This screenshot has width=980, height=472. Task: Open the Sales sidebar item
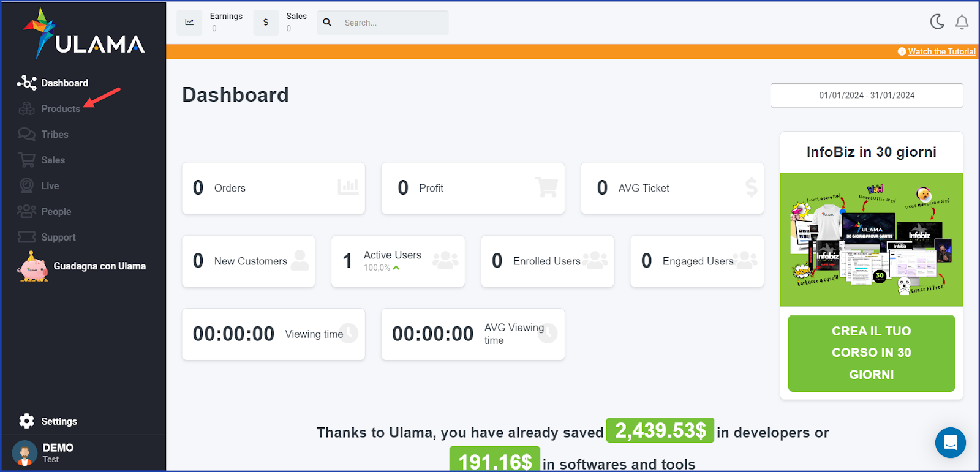coord(53,160)
